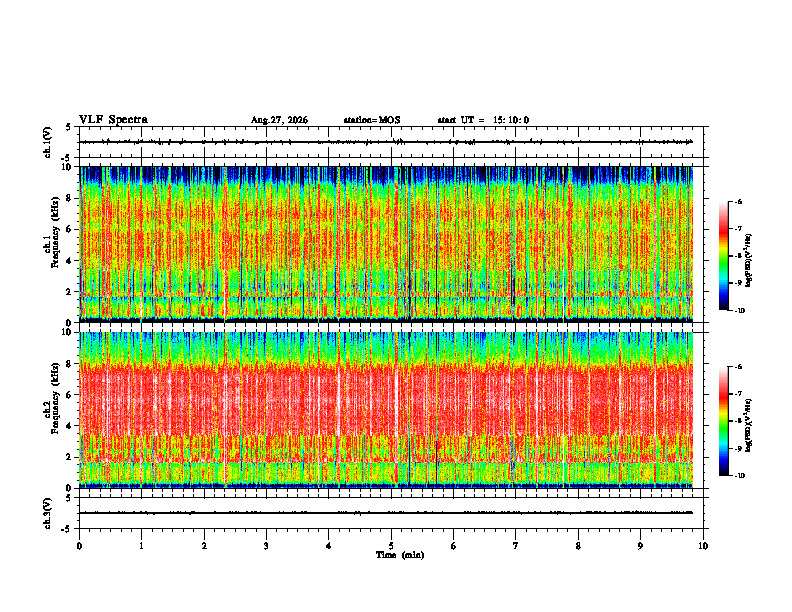Click the ch.3(V) axis label
The height and width of the screenshot is (612, 792).
pyautogui.click(x=48, y=513)
